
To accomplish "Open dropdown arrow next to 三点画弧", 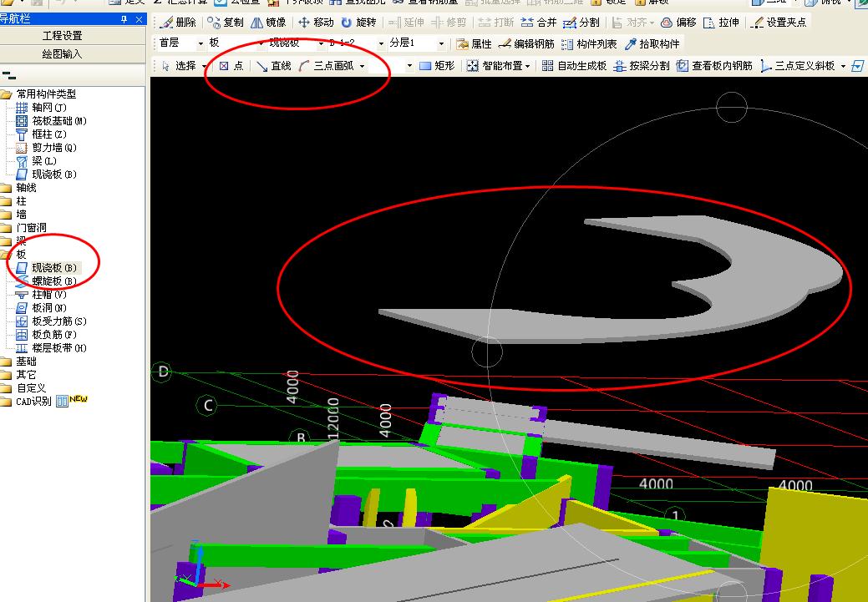I will (x=362, y=67).
